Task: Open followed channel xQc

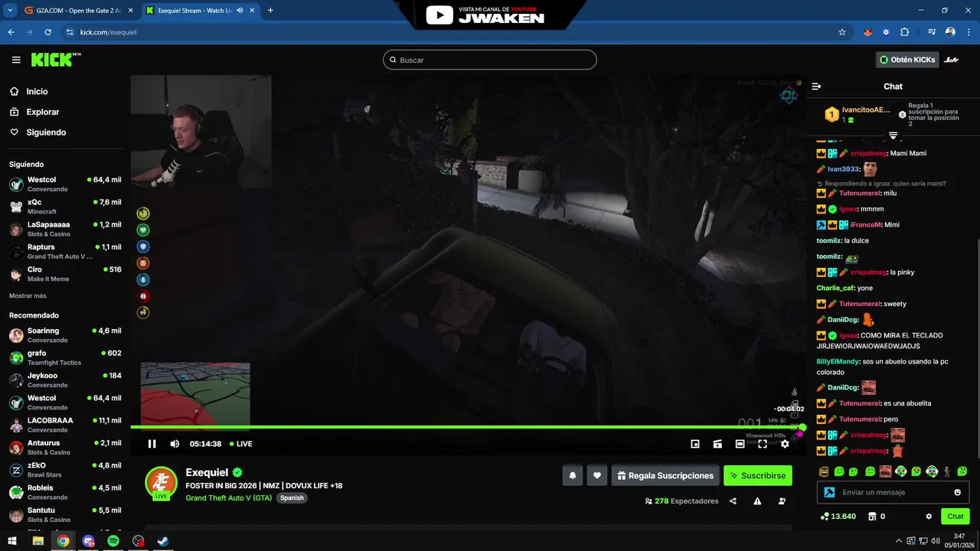Action: click(x=65, y=207)
